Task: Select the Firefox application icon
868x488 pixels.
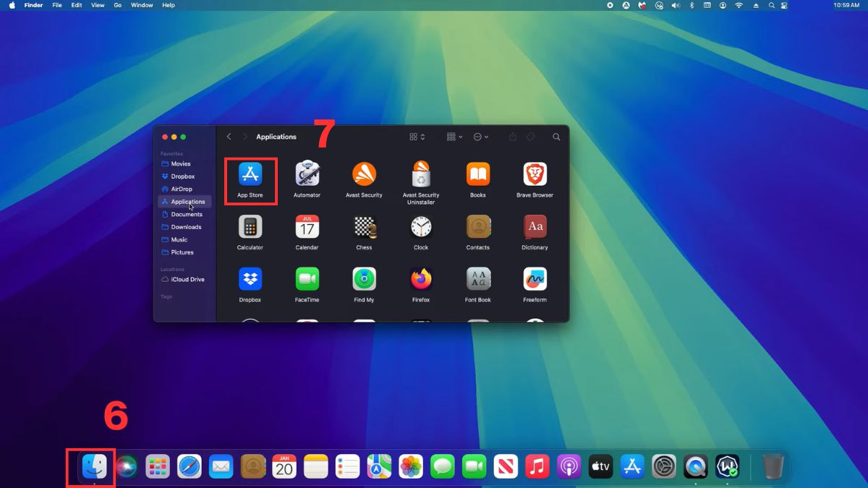Action: pyautogui.click(x=421, y=279)
